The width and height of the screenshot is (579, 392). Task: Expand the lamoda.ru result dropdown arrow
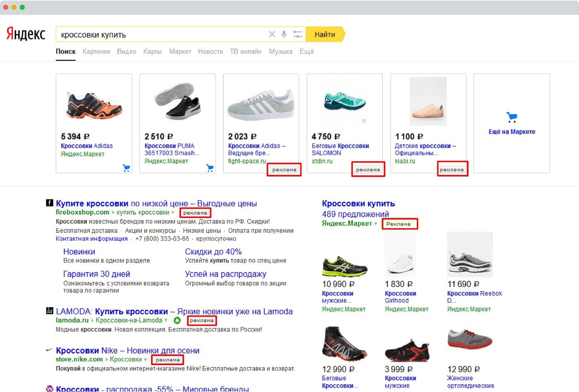coord(166,320)
